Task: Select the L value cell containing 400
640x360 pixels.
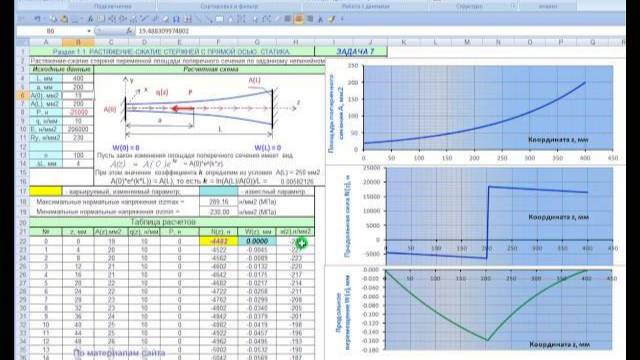Action: [x=78, y=78]
